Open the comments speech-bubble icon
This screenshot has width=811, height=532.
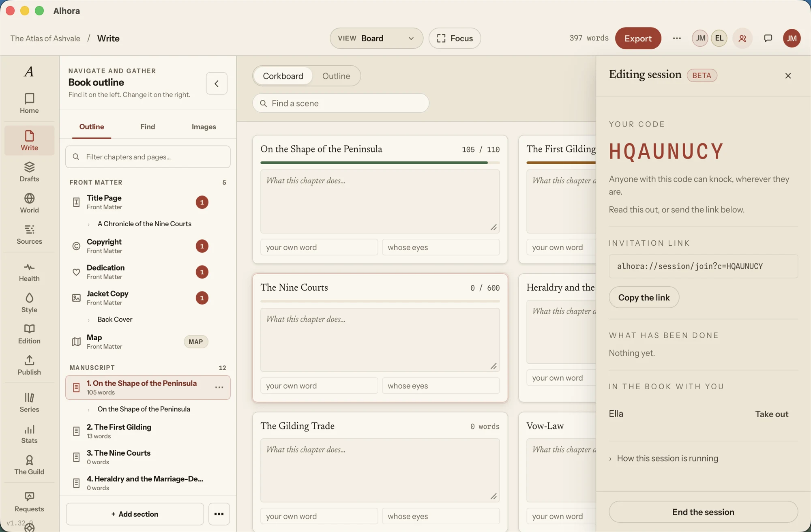tap(768, 38)
